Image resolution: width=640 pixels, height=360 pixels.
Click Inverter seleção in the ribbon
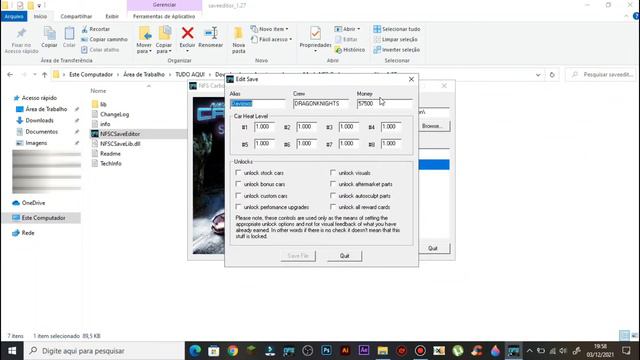click(x=396, y=50)
